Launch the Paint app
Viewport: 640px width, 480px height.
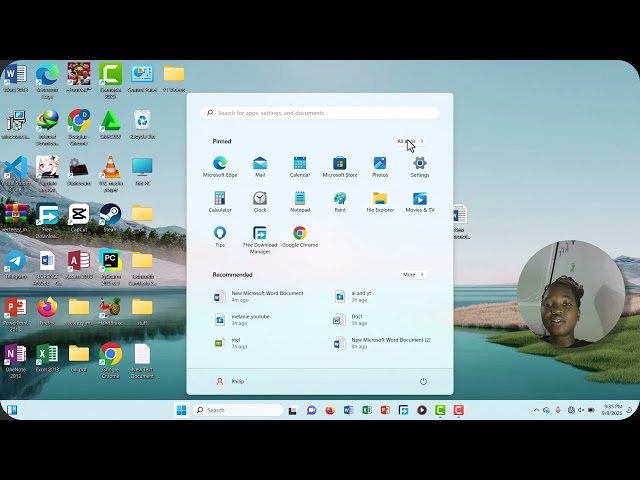pyautogui.click(x=340, y=202)
